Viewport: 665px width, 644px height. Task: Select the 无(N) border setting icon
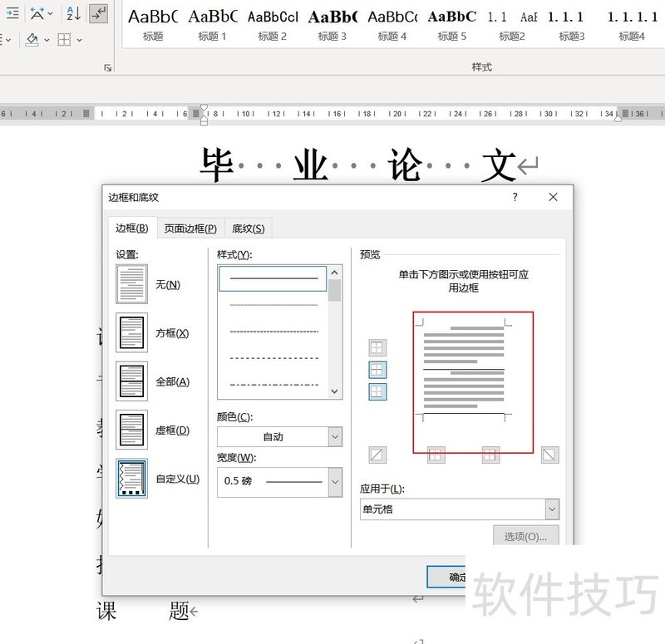(x=131, y=284)
